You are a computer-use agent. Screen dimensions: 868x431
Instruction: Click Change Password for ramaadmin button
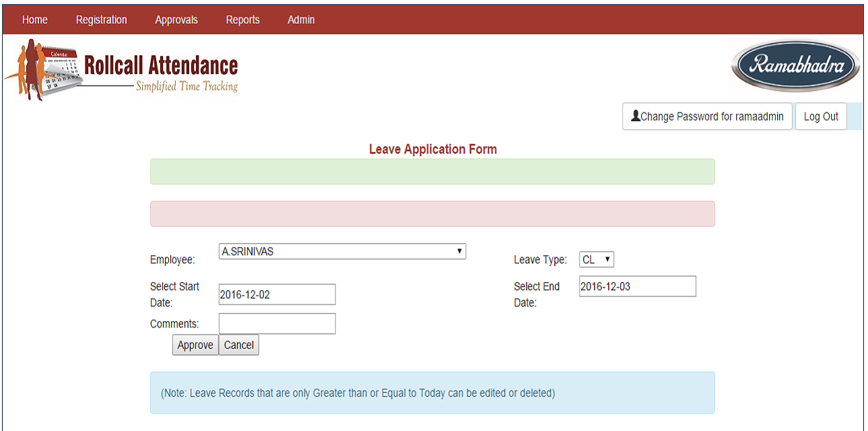tap(707, 117)
